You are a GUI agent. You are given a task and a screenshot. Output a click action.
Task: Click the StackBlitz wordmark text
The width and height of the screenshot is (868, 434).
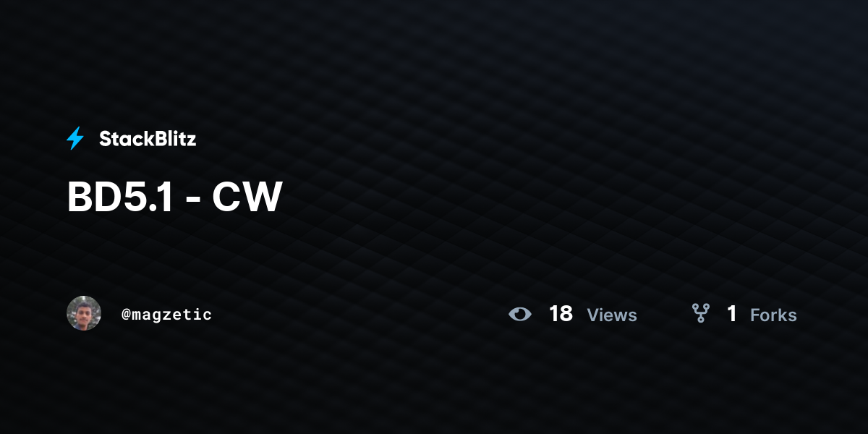[x=148, y=139]
